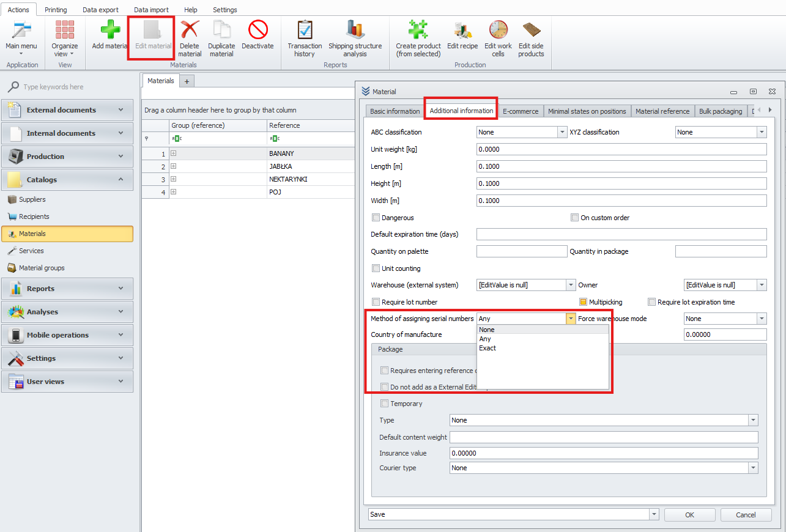The height and width of the screenshot is (532, 786).
Task: Click the Reference column header
Action: [311, 125]
